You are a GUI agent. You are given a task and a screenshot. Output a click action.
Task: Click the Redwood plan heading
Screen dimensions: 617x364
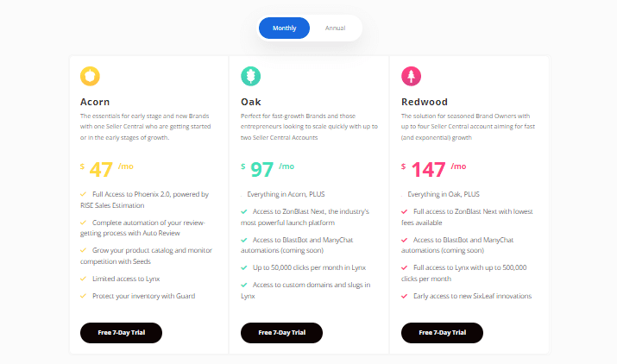425,102
